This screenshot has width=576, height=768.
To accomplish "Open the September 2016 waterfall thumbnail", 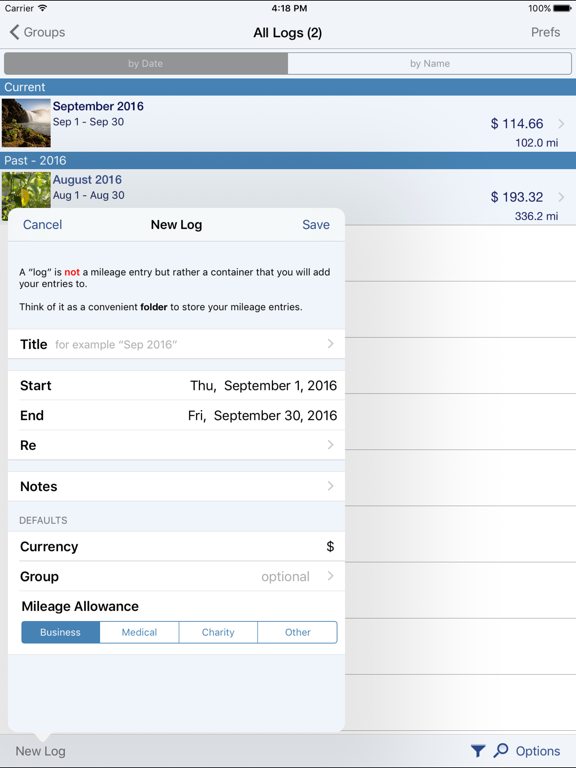I will [x=26, y=123].
